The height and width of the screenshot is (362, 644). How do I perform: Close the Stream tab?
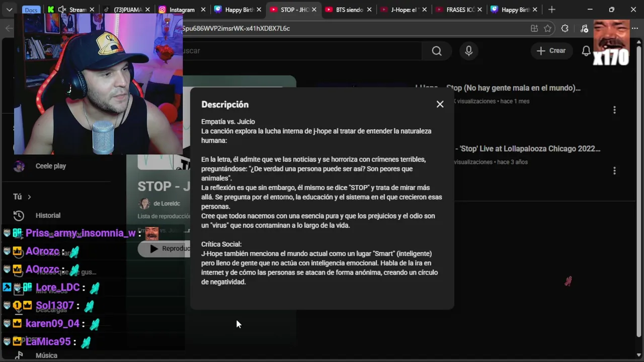[x=93, y=10]
